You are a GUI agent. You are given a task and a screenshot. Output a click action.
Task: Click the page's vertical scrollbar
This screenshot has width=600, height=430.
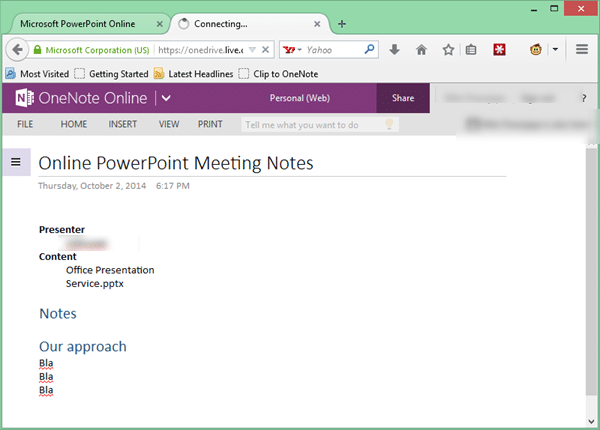point(590,280)
